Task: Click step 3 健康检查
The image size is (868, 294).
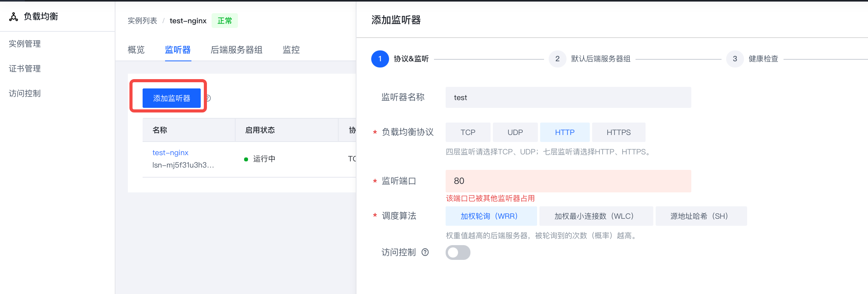Action: pos(753,59)
